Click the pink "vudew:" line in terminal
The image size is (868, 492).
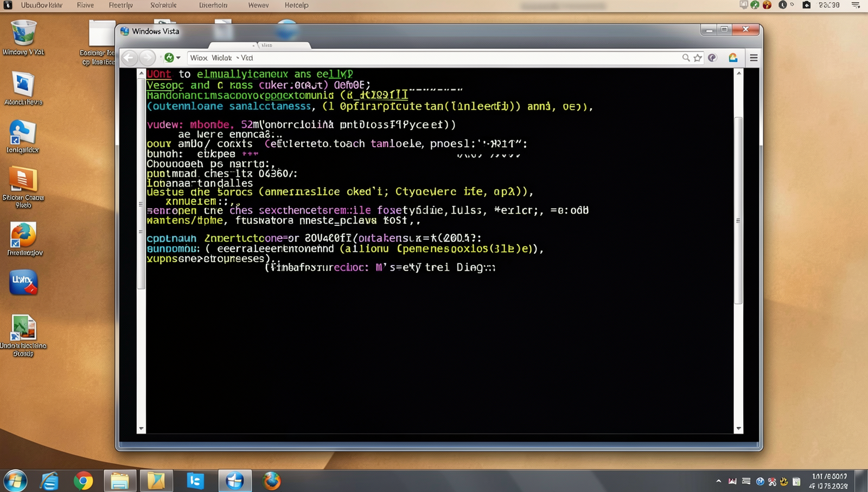(x=301, y=124)
